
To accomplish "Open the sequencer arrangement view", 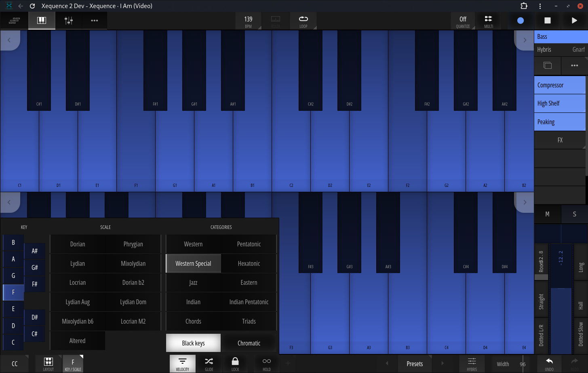I will click(x=14, y=21).
